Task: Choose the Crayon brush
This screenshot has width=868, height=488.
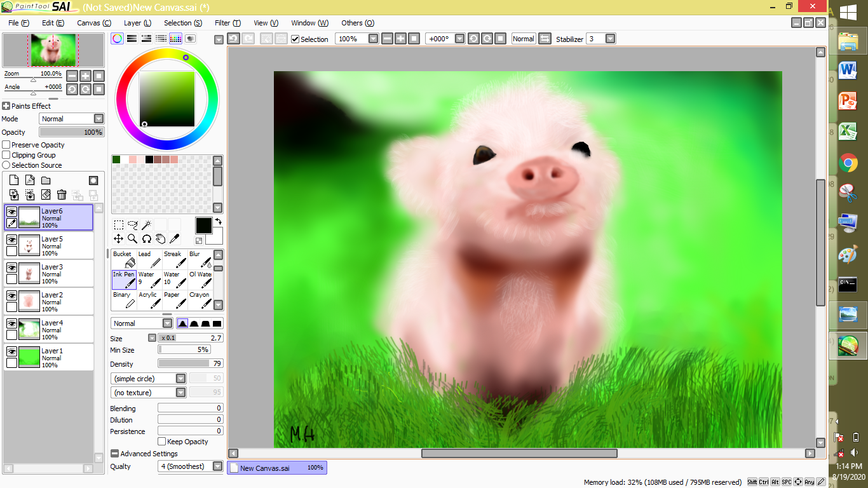Action: [x=200, y=300]
